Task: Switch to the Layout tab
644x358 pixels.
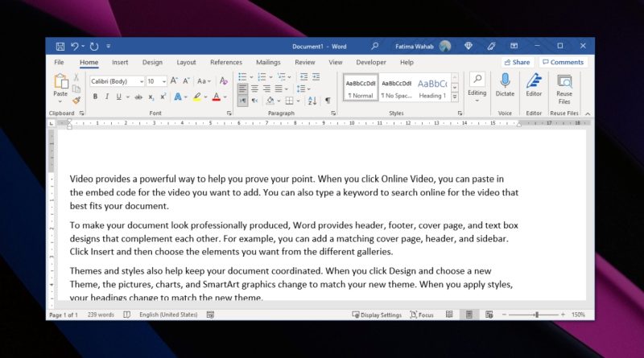Action: pos(186,63)
